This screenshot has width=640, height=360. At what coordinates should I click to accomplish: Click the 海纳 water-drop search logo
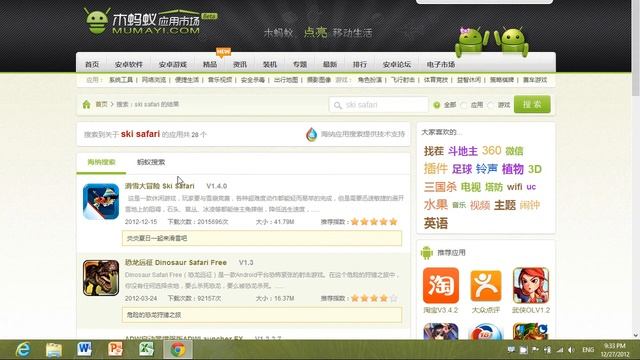coord(311,134)
